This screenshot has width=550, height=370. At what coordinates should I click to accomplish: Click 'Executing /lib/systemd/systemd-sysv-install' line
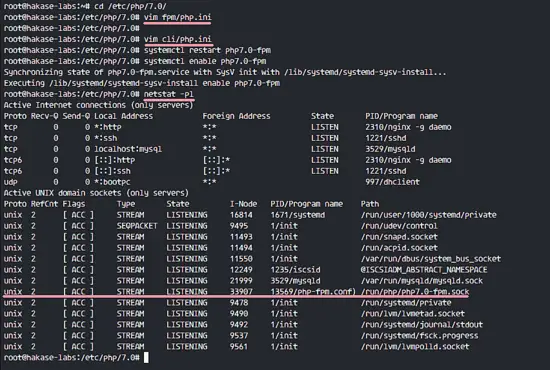coord(142,83)
